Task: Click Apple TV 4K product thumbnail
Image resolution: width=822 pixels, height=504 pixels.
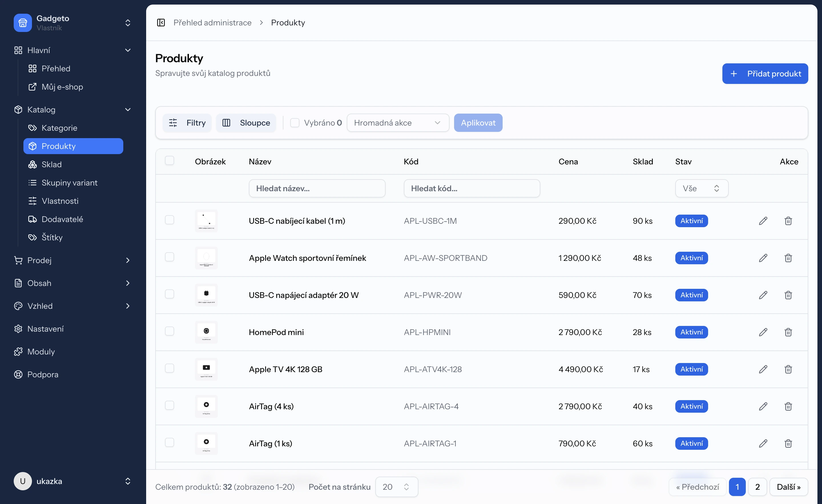Action: (206, 369)
